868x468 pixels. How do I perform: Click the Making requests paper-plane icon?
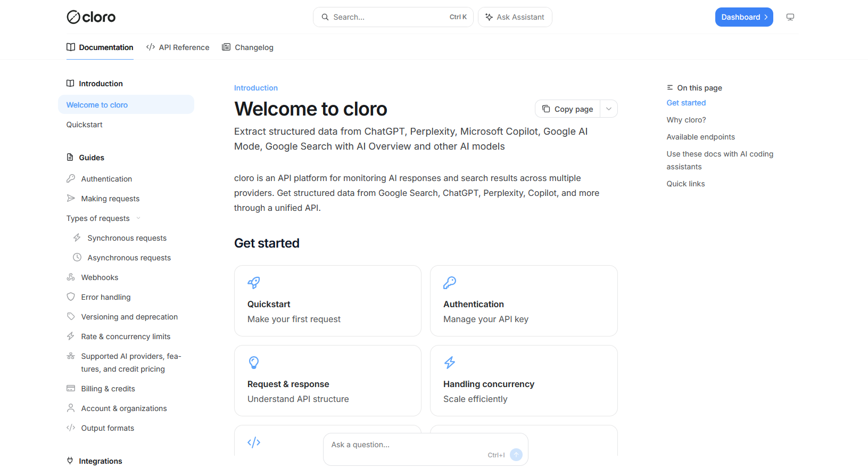[71, 198]
